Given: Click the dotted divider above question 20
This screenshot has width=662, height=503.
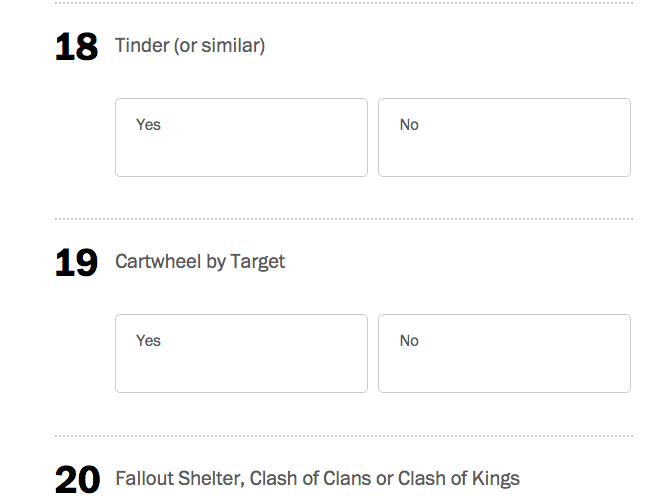Looking at the screenshot, I should (343, 435).
